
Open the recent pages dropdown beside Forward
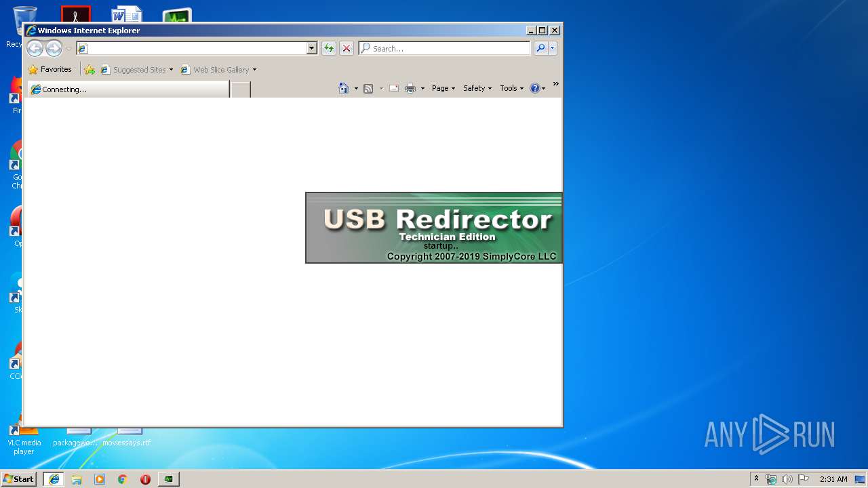tap(68, 49)
